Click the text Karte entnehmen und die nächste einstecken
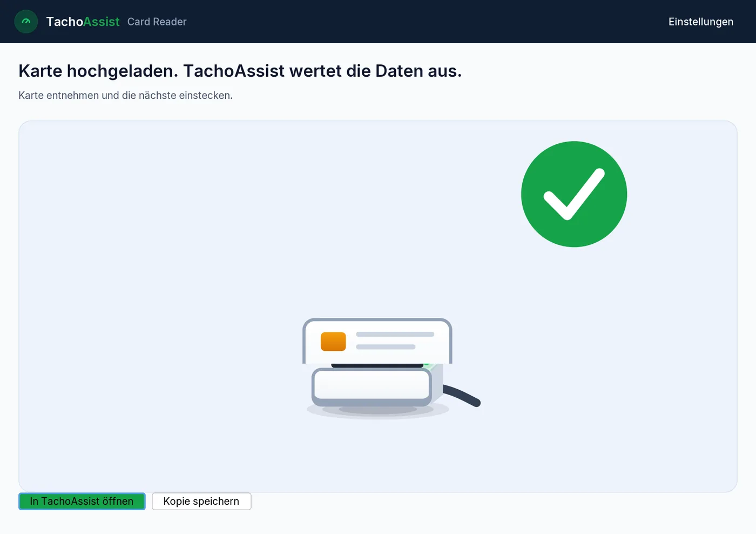The width and height of the screenshot is (756, 534). tap(126, 95)
